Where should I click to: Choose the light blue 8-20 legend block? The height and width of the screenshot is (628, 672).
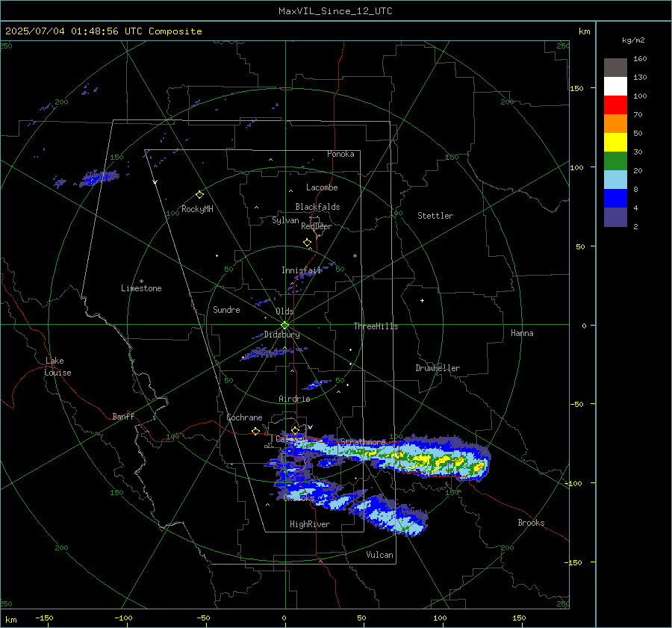(x=615, y=180)
